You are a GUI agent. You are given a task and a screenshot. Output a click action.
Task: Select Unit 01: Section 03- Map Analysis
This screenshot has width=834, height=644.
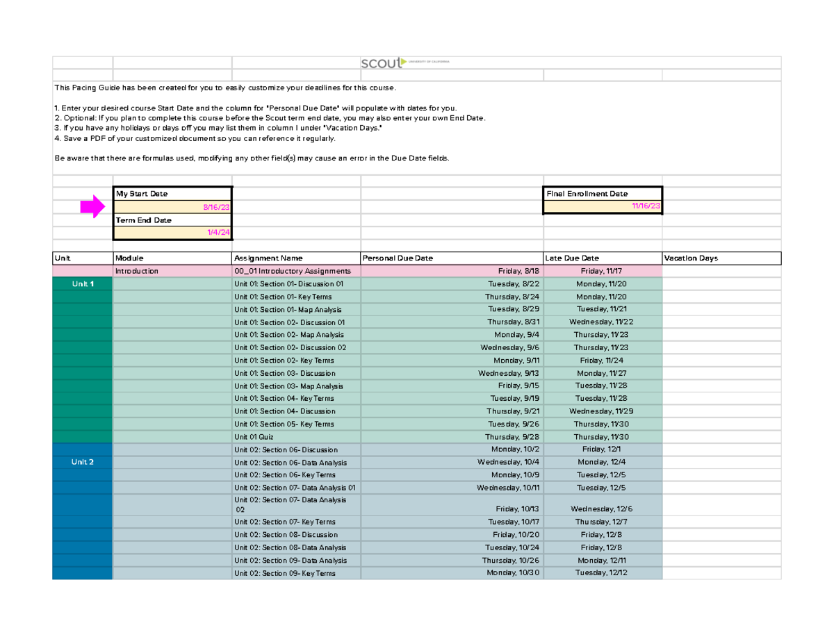tap(296, 386)
